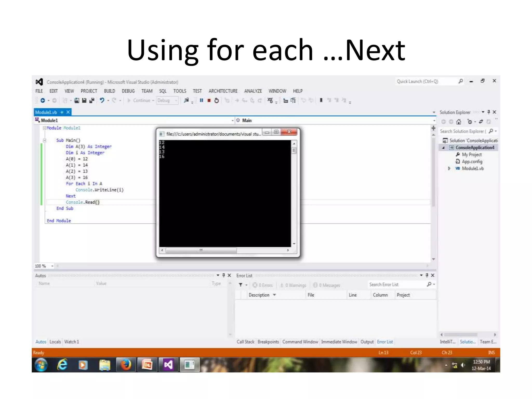Image resolution: width=532 pixels, height=399 pixels.
Task: Click the Firefox icon in the taskbar
Action: click(x=126, y=365)
